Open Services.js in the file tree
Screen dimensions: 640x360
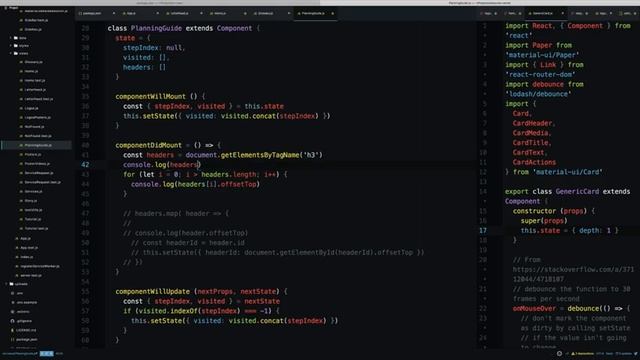coord(33,191)
